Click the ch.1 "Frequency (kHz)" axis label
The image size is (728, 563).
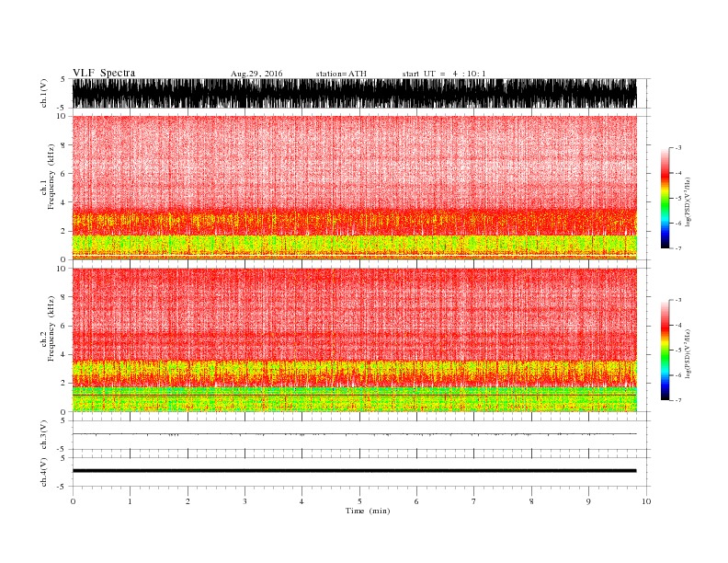tap(51, 177)
